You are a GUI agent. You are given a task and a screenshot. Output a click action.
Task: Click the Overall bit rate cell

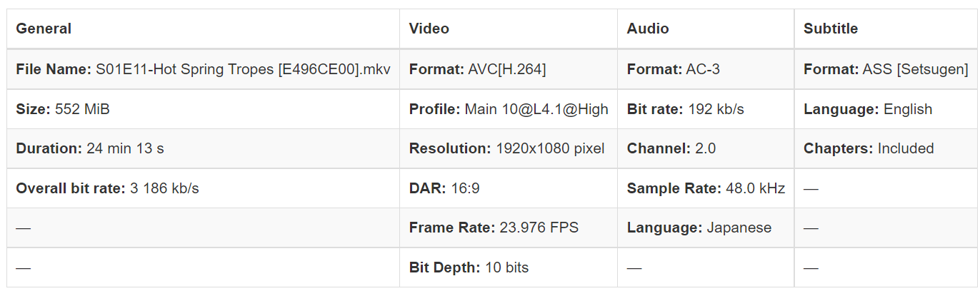[x=107, y=189]
